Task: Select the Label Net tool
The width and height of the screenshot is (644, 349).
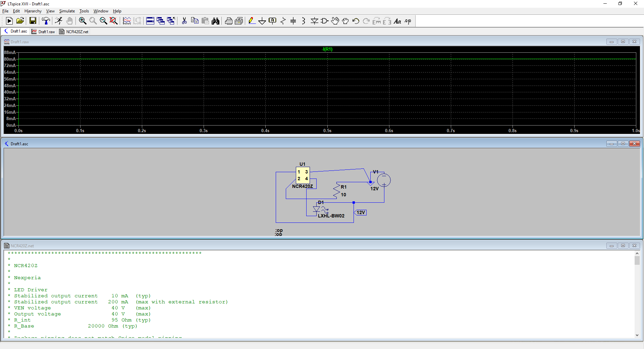Action: click(273, 21)
